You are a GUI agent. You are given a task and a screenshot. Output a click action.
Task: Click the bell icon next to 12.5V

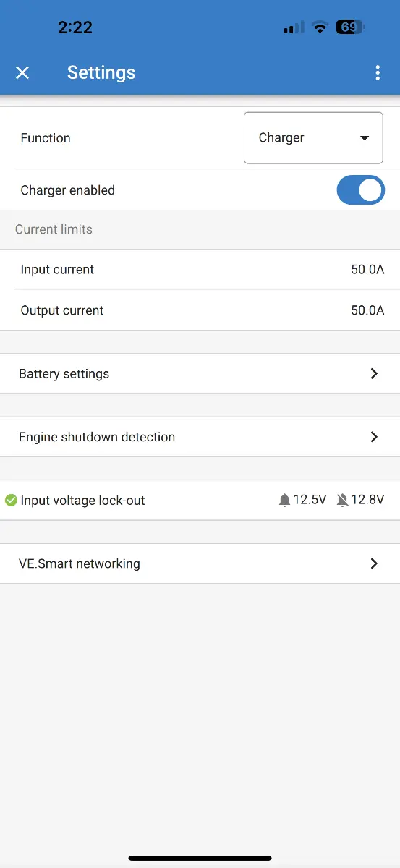(284, 500)
